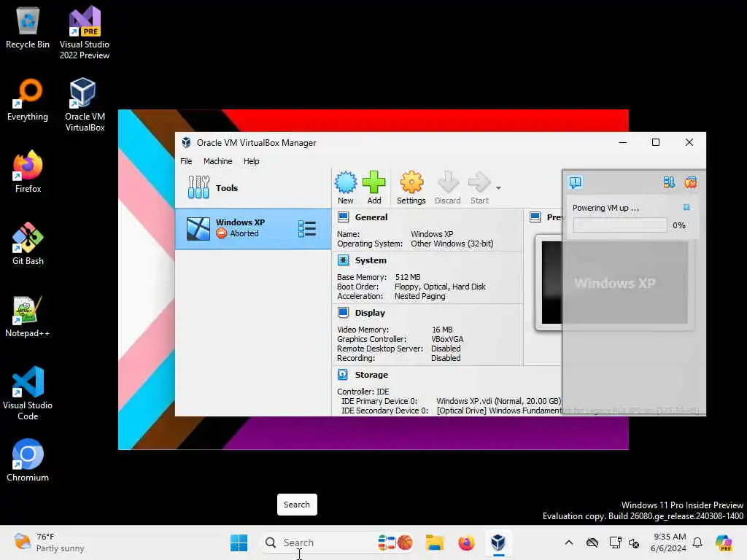Open Oracle VM VirtualBox desktop shortcut

[x=85, y=105]
